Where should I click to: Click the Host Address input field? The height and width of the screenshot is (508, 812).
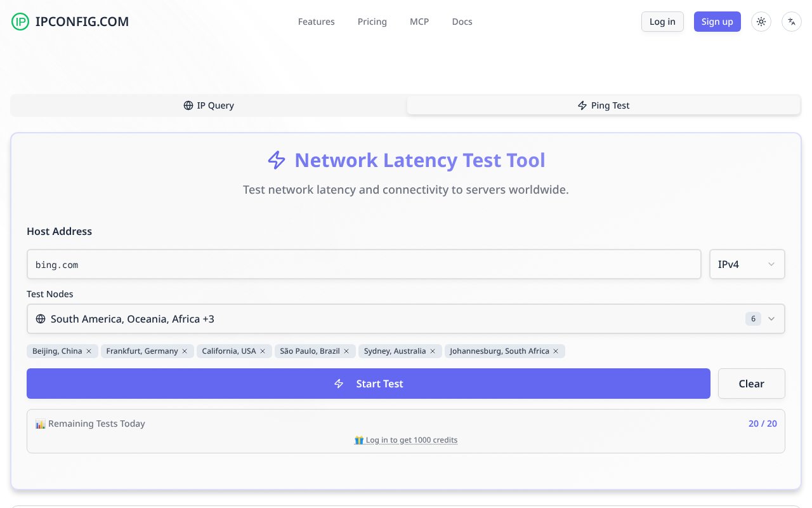[x=363, y=264]
